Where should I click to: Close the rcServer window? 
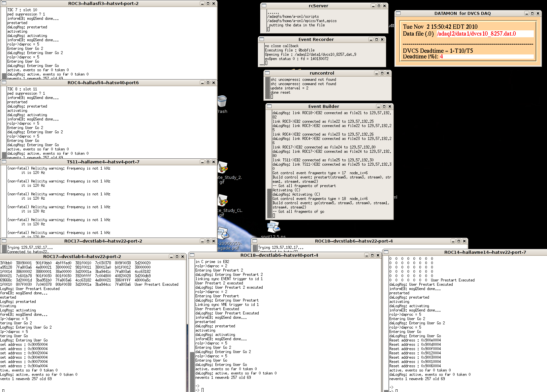[x=384, y=6]
